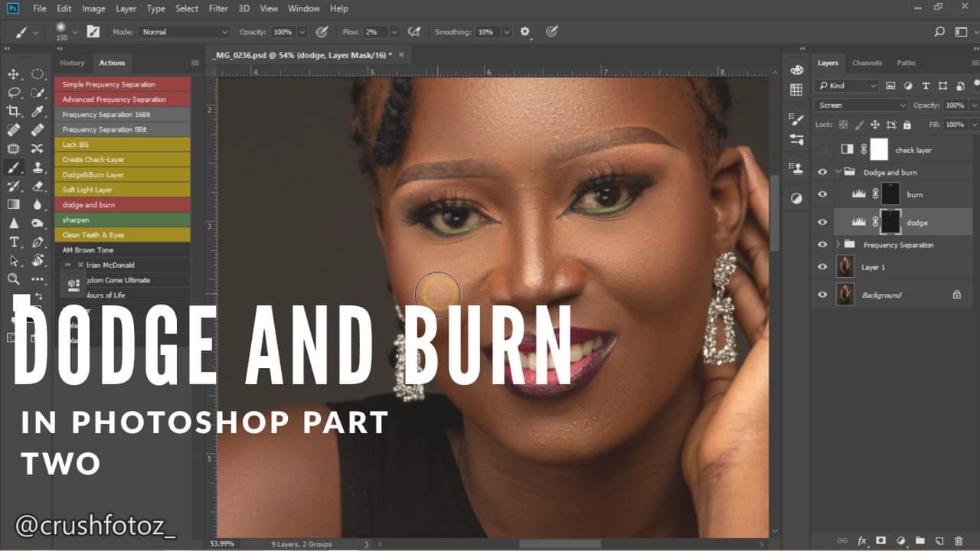980x551 pixels.
Task: Switch to the History tab
Action: point(72,63)
